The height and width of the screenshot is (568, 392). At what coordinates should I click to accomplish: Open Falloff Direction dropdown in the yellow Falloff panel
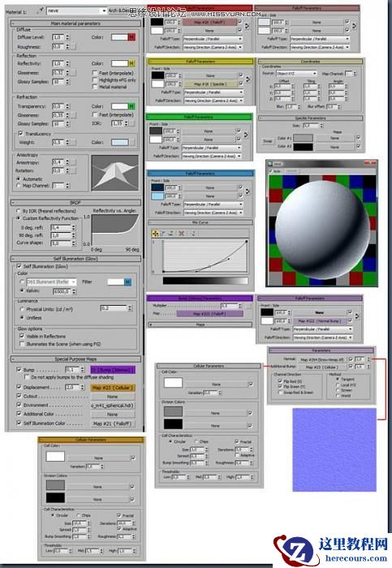click(x=213, y=101)
